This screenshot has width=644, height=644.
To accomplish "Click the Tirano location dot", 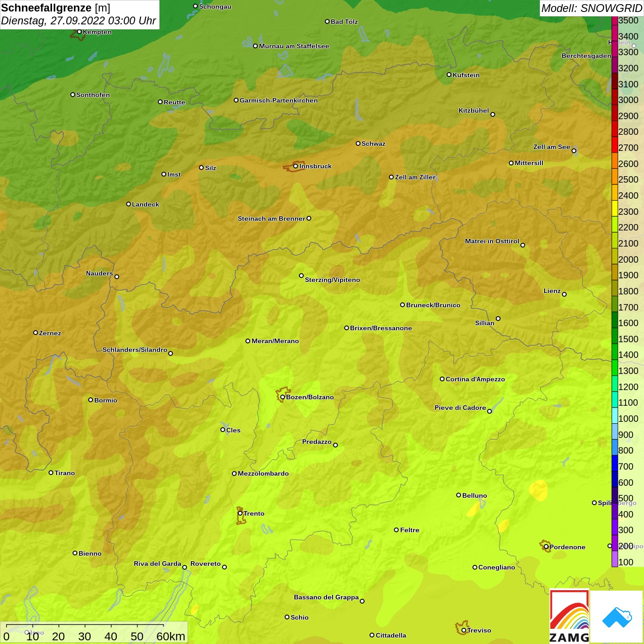I will coord(51,472).
